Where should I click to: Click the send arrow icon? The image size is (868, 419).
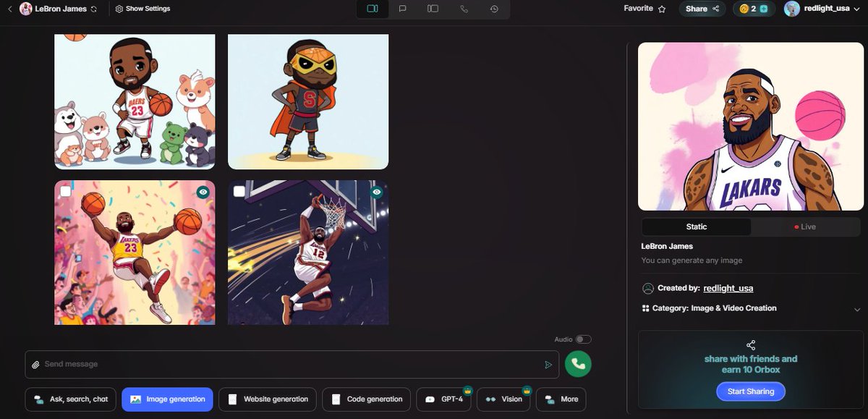coord(548,365)
